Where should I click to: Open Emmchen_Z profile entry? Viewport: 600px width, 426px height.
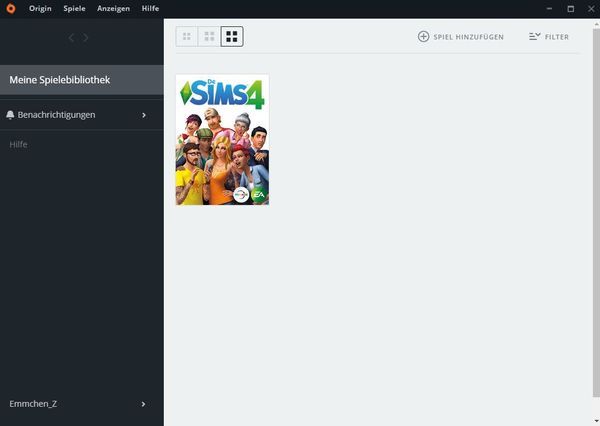pyautogui.click(x=82, y=404)
